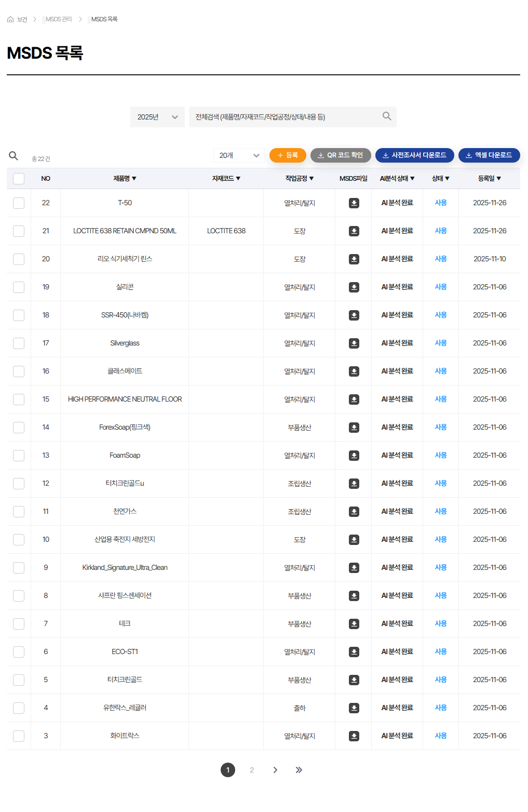Sort by 제품명 column header

pyautogui.click(x=125, y=179)
